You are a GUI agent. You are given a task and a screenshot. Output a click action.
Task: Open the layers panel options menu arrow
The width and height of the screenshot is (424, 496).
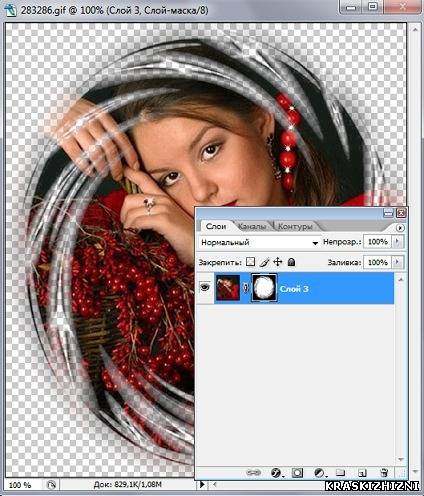point(400,228)
